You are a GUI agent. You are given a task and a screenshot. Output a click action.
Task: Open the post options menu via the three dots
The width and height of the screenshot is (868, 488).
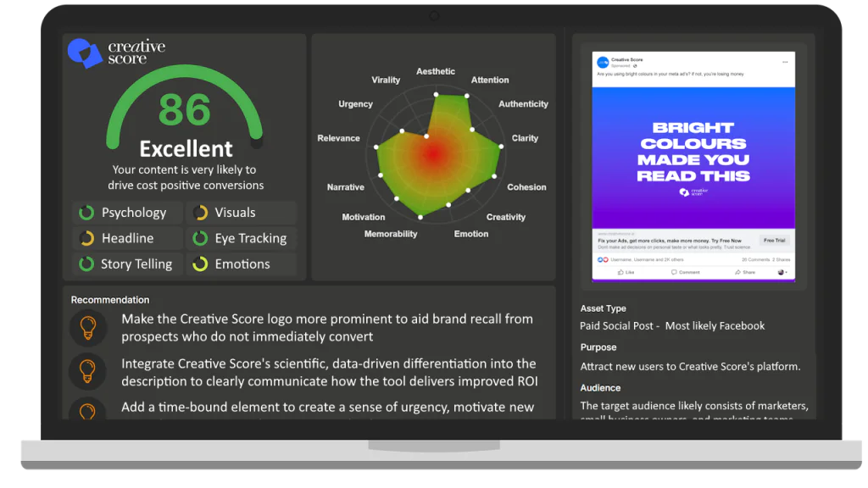pos(786,61)
